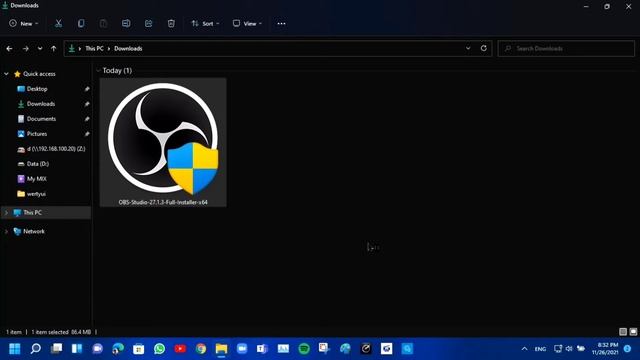The image size is (640, 360).
Task: Open the Data (D:) drive
Action: (x=37, y=164)
